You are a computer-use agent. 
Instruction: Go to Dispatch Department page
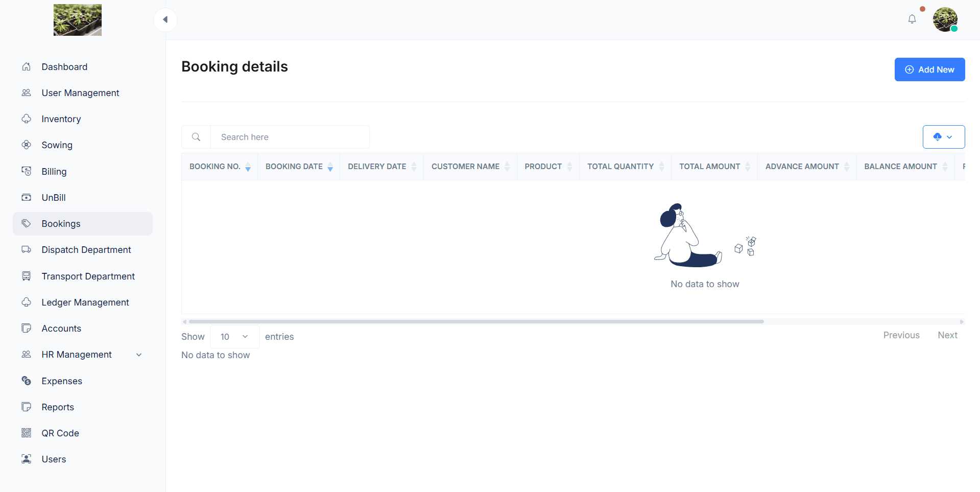(86, 250)
